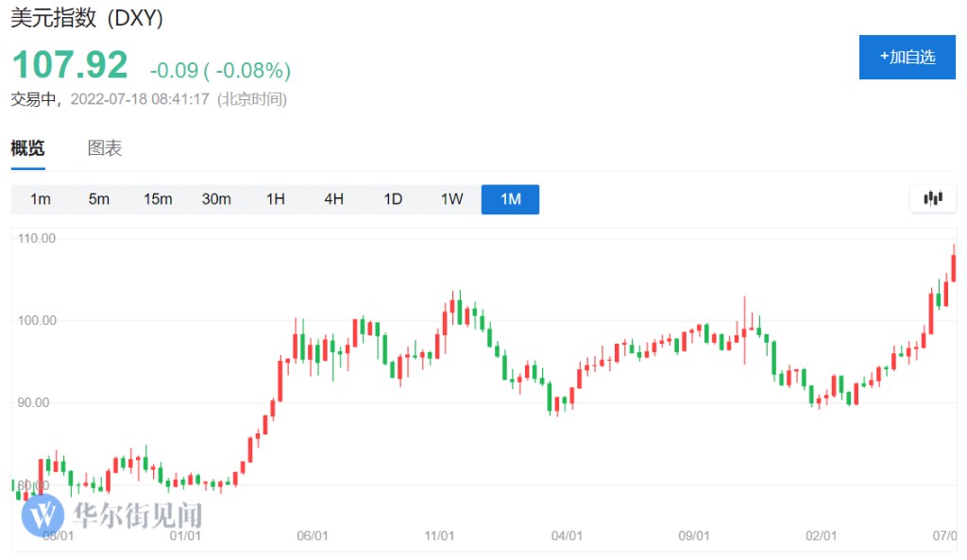Click the 107.92 price value
Screen dimensions: 967x560
70,65
